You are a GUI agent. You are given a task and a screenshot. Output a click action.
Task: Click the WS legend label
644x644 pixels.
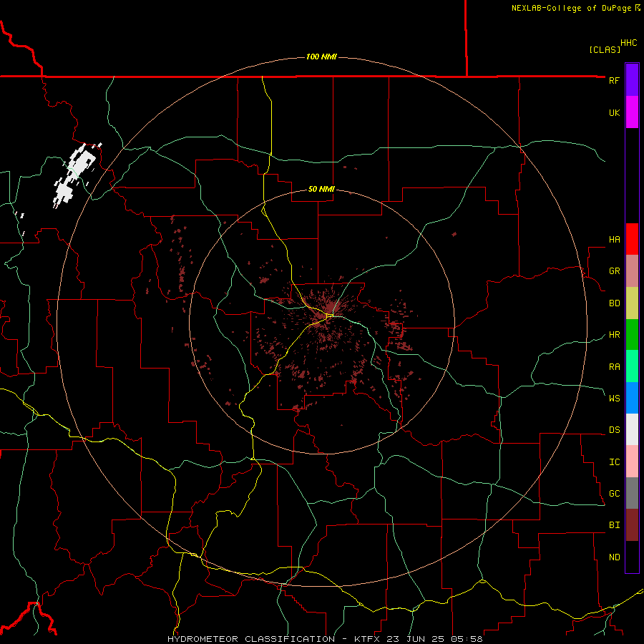tap(614, 398)
